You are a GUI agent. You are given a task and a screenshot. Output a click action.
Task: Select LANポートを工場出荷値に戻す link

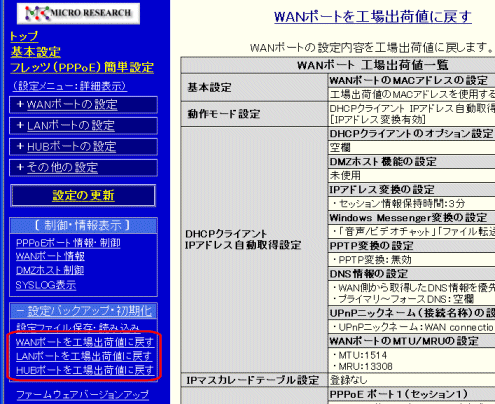tap(84, 356)
